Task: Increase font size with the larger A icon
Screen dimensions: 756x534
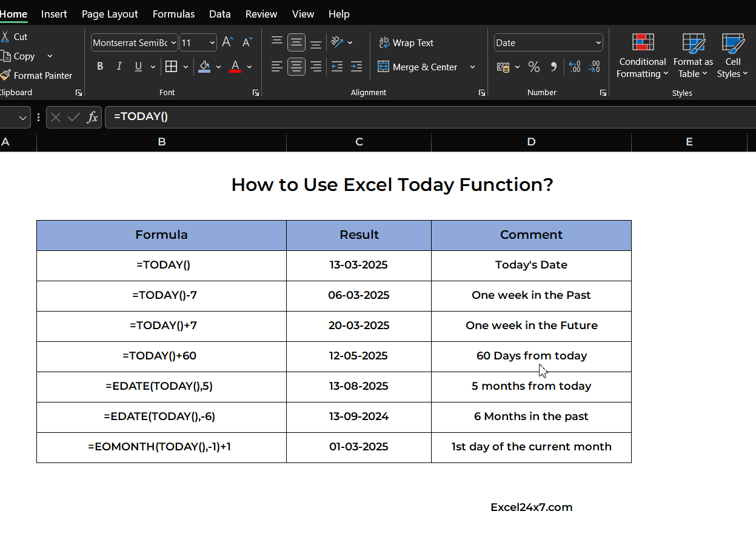Action: click(x=227, y=42)
